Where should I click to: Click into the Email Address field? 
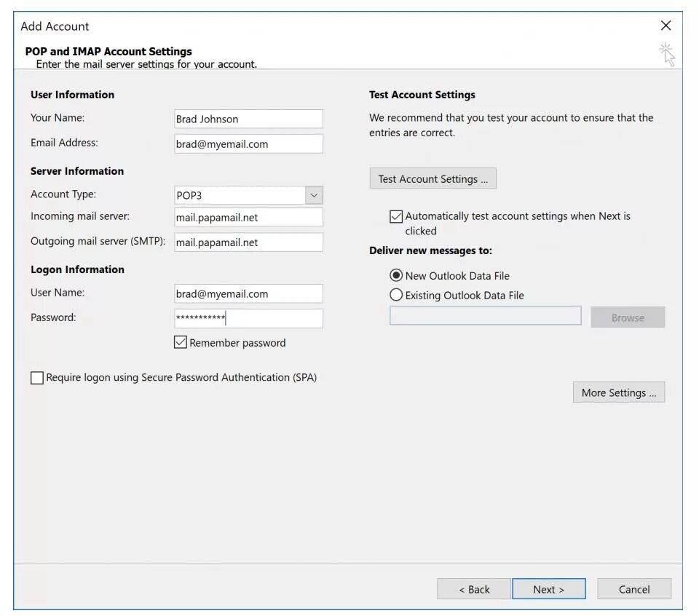(x=248, y=144)
